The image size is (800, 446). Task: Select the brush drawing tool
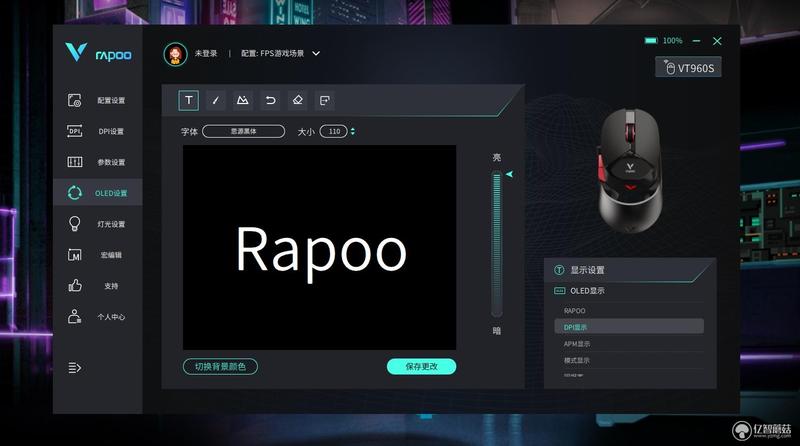[215, 101]
